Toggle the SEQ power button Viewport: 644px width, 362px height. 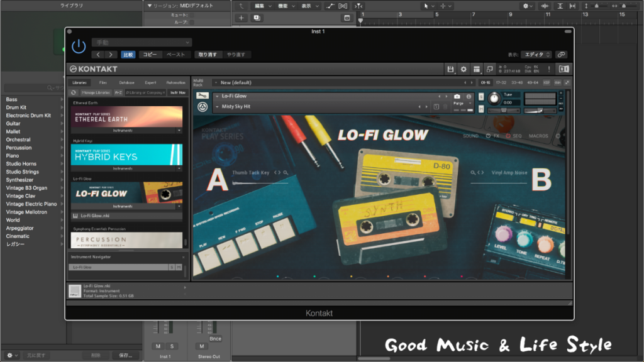508,136
